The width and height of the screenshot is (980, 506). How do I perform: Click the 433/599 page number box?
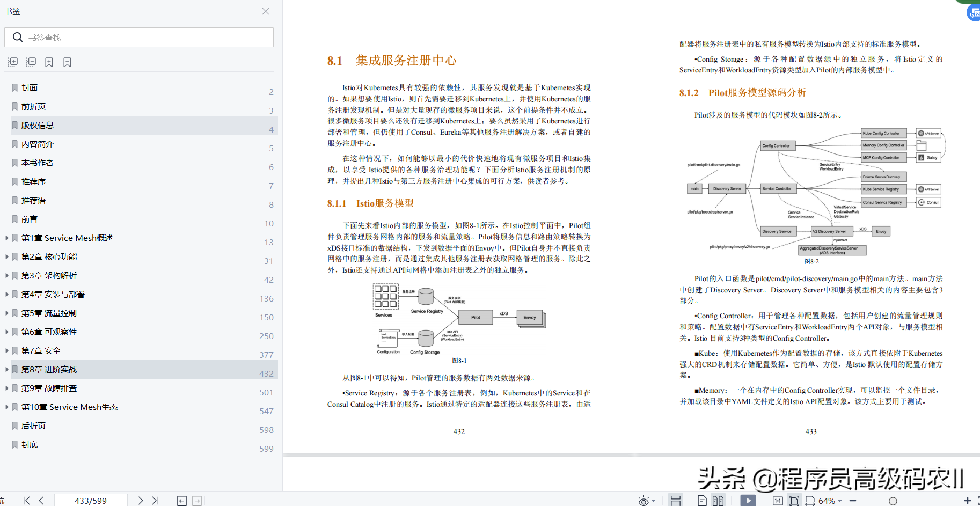91,501
